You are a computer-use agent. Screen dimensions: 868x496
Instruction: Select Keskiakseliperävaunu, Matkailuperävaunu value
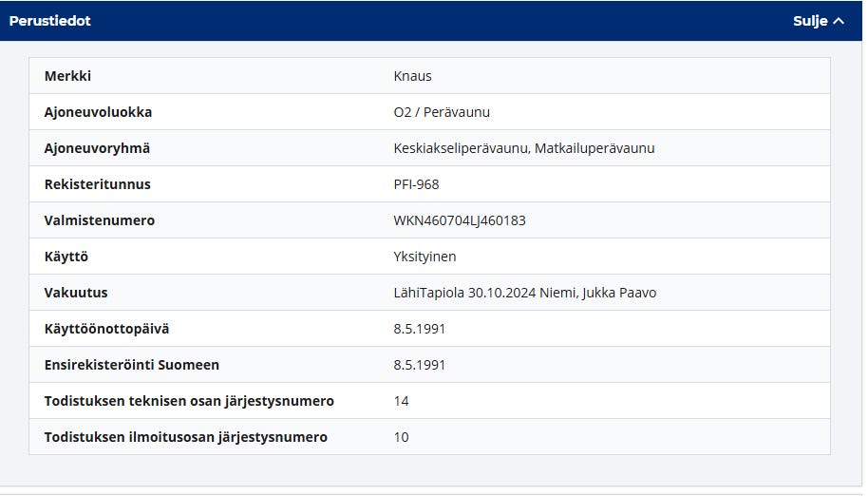524,148
